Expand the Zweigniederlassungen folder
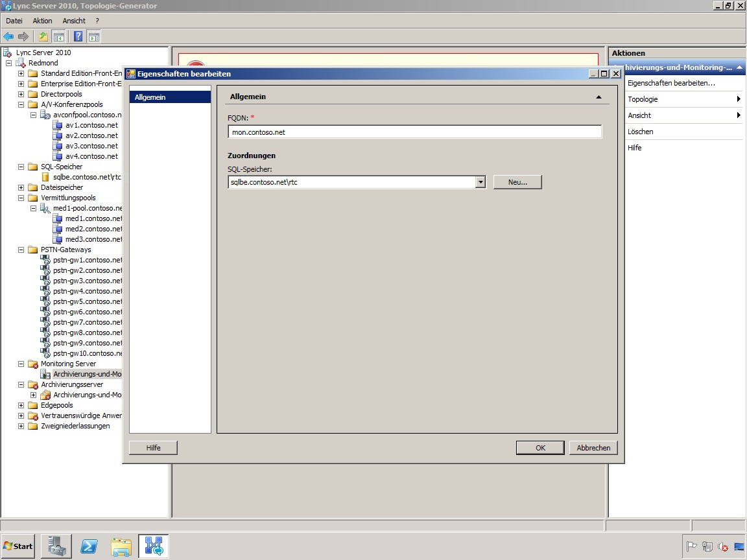The width and height of the screenshot is (747, 560). point(21,426)
